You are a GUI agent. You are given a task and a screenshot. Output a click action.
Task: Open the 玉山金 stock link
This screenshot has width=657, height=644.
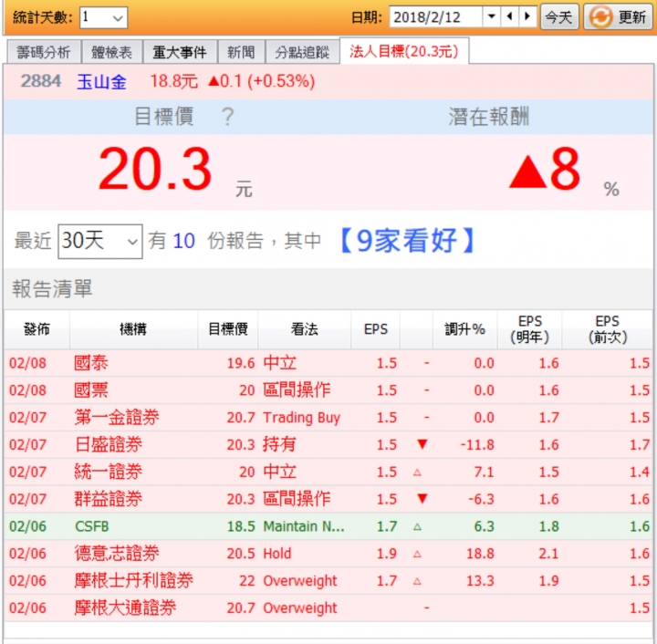pyautogui.click(x=102, y=82)
